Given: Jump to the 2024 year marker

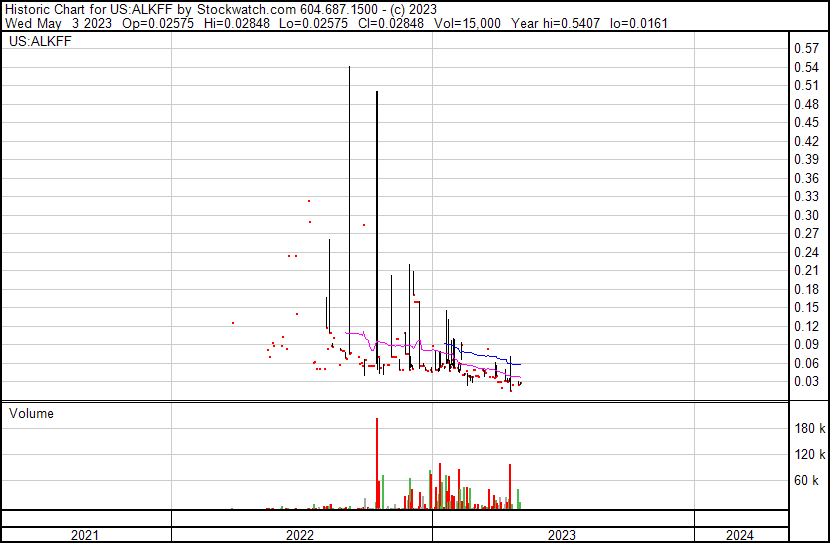Looking at the screenshot, I should [738, 535].
